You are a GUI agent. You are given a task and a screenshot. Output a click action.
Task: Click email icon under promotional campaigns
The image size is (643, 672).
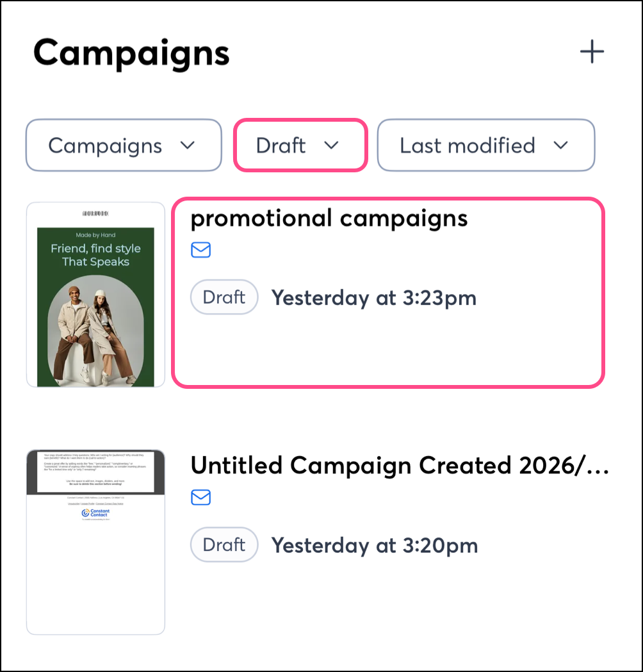201,250
